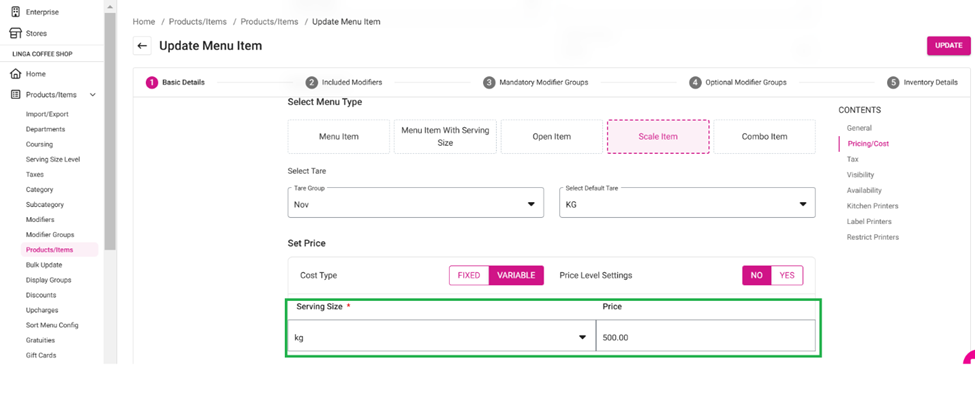
Task: Click step 3 Mandatory Modifier Groups circle
Action: tap(489, 83)
